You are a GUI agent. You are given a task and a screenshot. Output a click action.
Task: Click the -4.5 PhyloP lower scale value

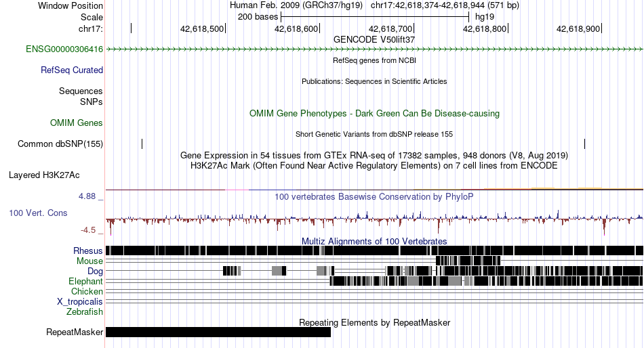tap(88, 230)
